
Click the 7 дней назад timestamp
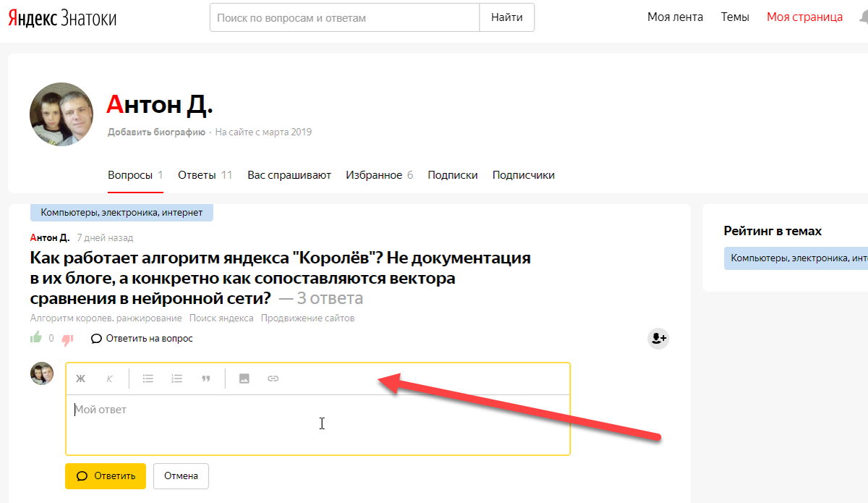[x=105, y=237]
